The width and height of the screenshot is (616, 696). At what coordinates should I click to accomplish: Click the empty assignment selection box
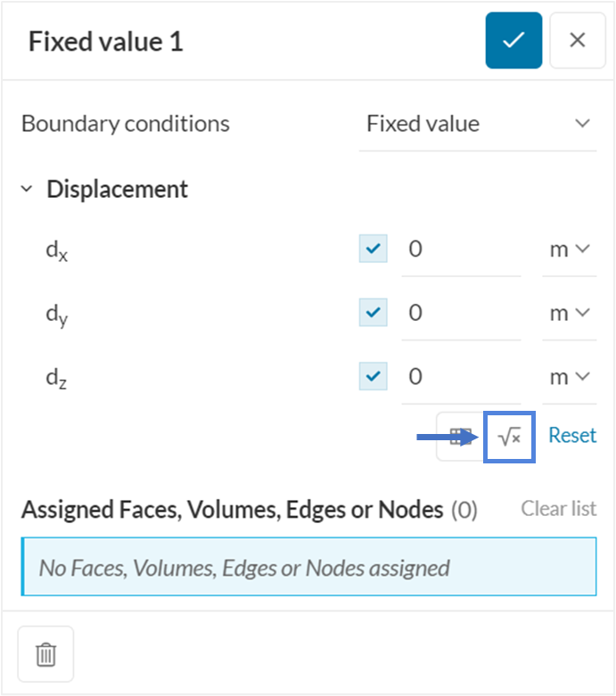click(x=308, y=567)
